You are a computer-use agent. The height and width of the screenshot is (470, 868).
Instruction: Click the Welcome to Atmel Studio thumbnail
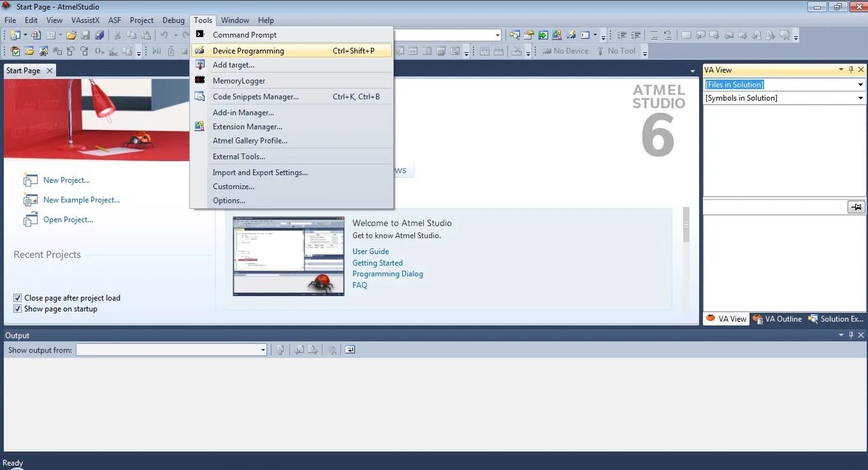click(289, 255)
